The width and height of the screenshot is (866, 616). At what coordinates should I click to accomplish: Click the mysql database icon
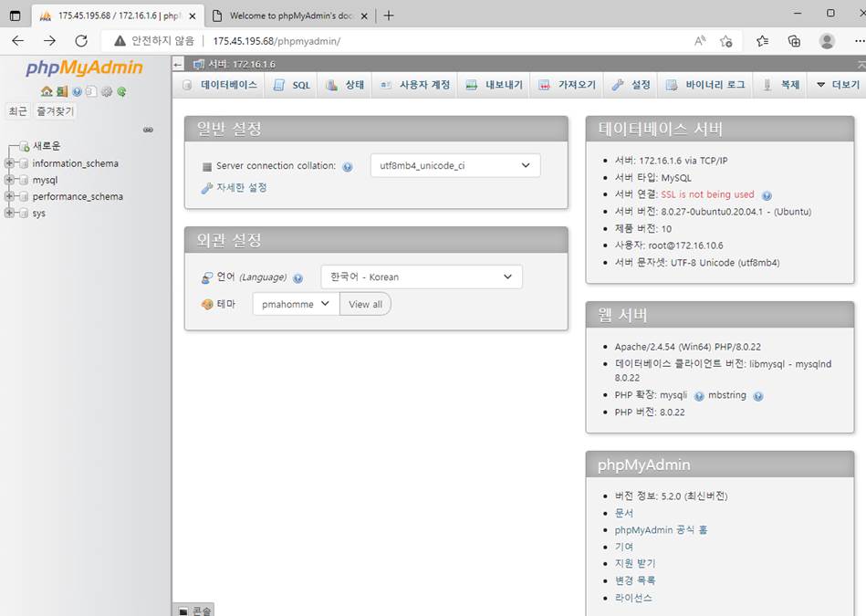pos(24,180)
